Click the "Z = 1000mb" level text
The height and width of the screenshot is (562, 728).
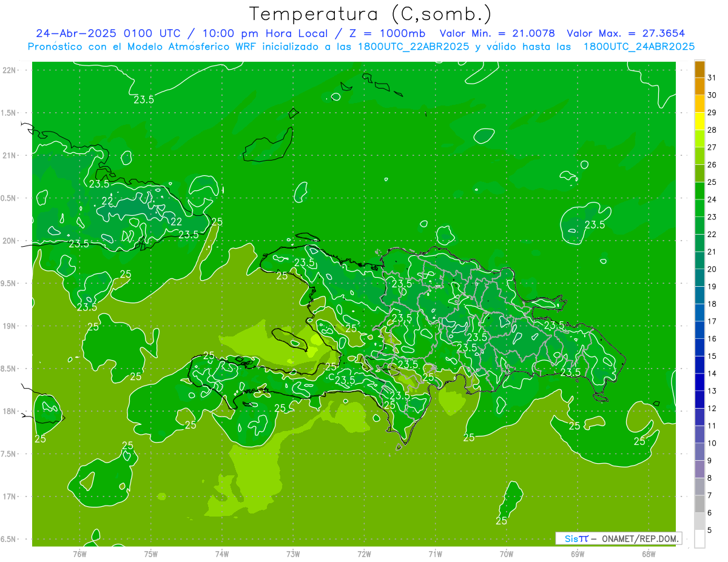[386, 33]
